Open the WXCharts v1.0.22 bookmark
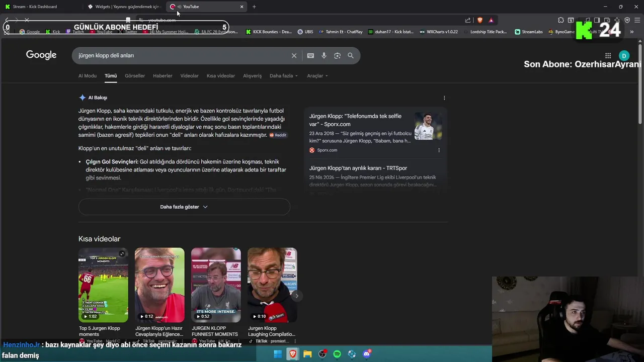 (x=438, y=32)
